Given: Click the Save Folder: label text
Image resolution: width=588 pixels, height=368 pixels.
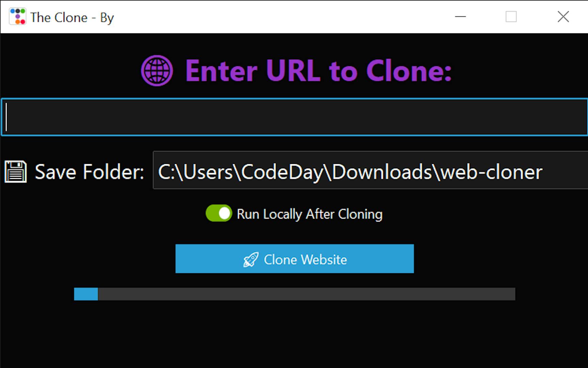Looking at the screenshot, I should [89, 172].
